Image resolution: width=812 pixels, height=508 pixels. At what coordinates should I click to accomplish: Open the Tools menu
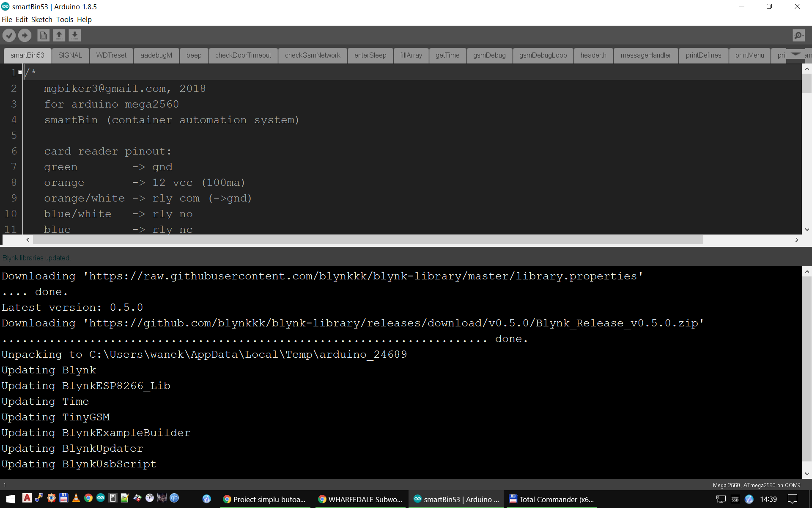click(64, 19)
